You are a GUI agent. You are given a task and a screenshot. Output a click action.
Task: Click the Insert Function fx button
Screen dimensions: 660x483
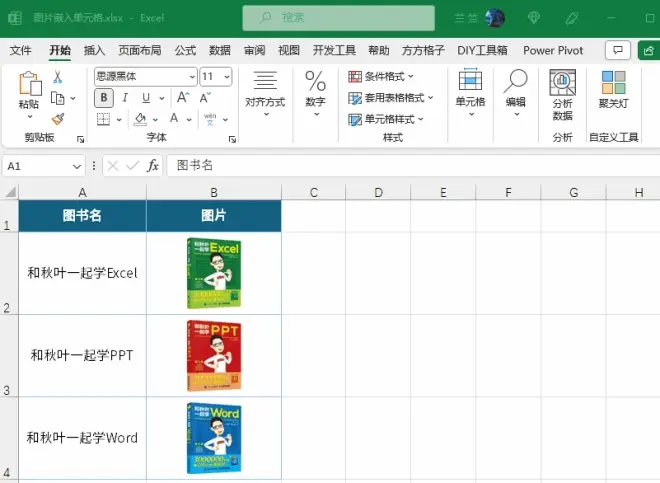(152, 165)
